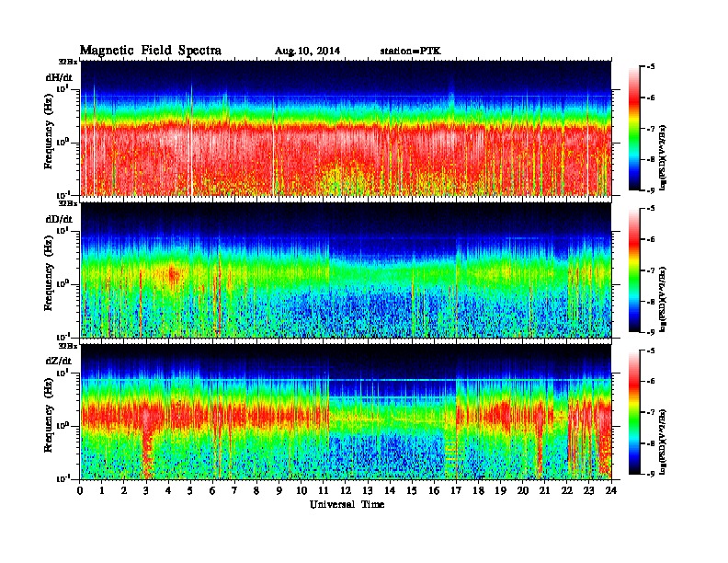Click the 10^1 frequency tick in dH/dt panel
This screenshot has height=563, width=728.
click(x=63, y=88)
